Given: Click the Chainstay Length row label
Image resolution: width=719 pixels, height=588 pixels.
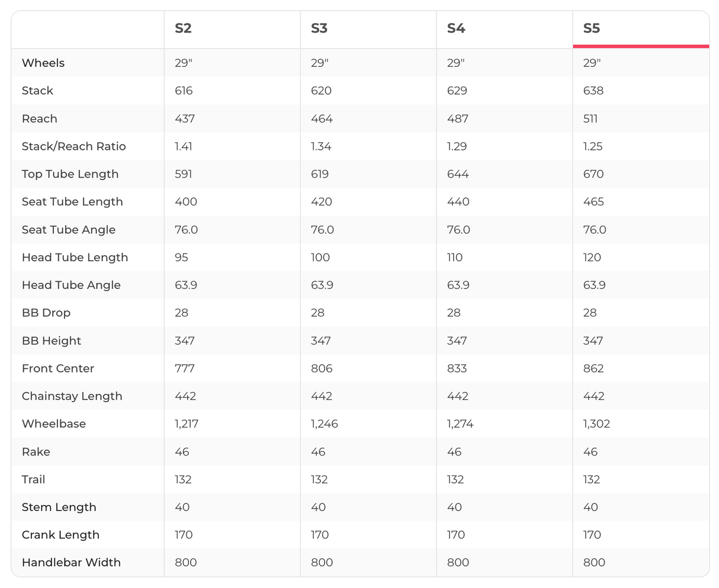Looking at the screenshot, I should coord(72,396).
